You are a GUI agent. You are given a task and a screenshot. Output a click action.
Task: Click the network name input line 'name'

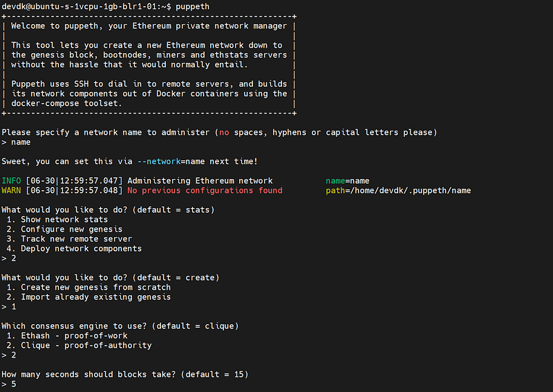point(16,142)
